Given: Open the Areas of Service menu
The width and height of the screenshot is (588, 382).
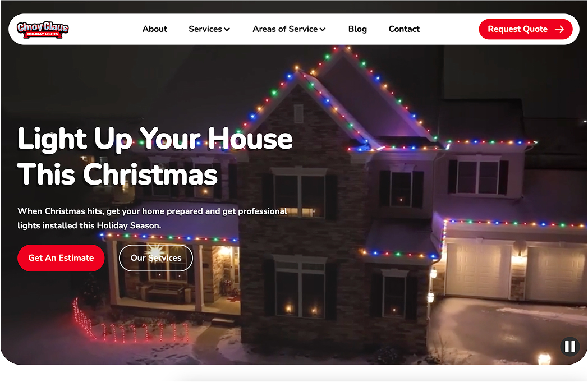Looking at the screenshot, I should (x=289, y=29).
